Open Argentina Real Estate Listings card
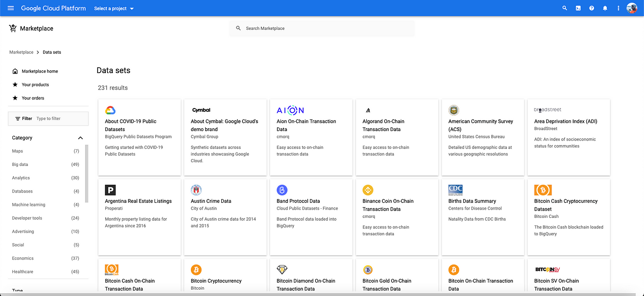Image resolution: width=644 pixels, height=296 pixels. [139, 217]
